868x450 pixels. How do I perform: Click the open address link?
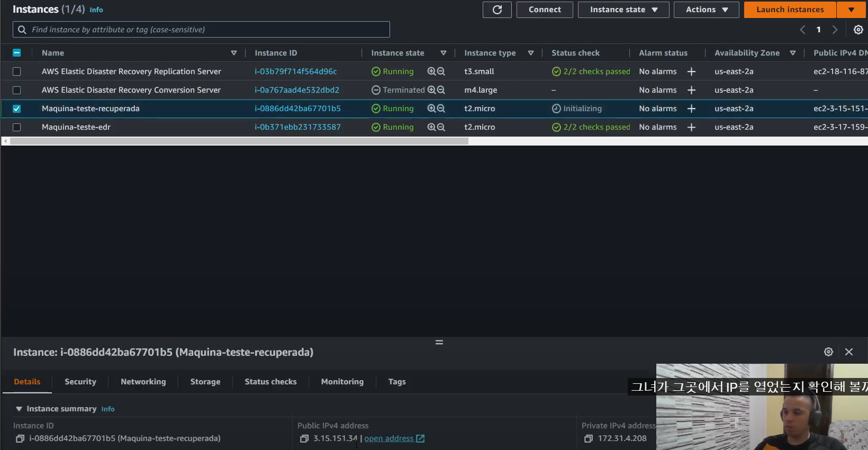tap(394, 438)
